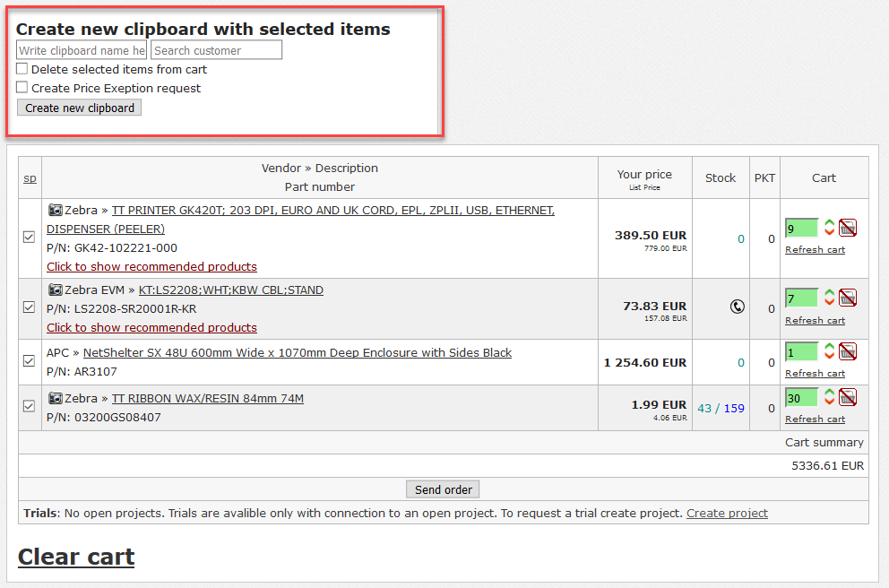Tick Create Price Exeption request checkbox
This screenshot has height=588, width=889.
[22, 88]
